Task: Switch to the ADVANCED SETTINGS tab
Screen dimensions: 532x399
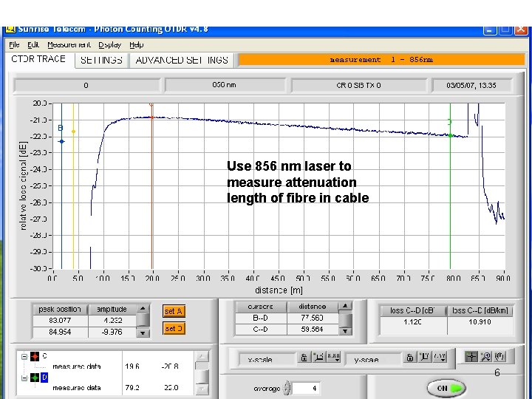Action: click(182, 61)
